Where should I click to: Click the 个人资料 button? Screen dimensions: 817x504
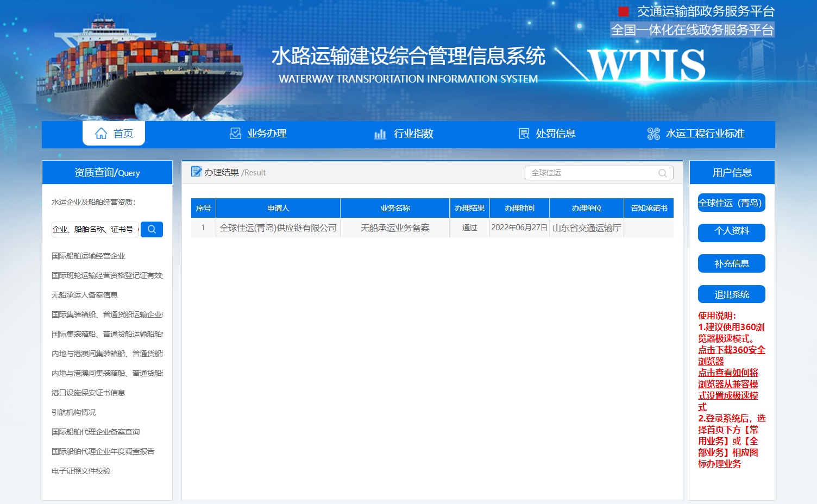(x=731, y=231)
